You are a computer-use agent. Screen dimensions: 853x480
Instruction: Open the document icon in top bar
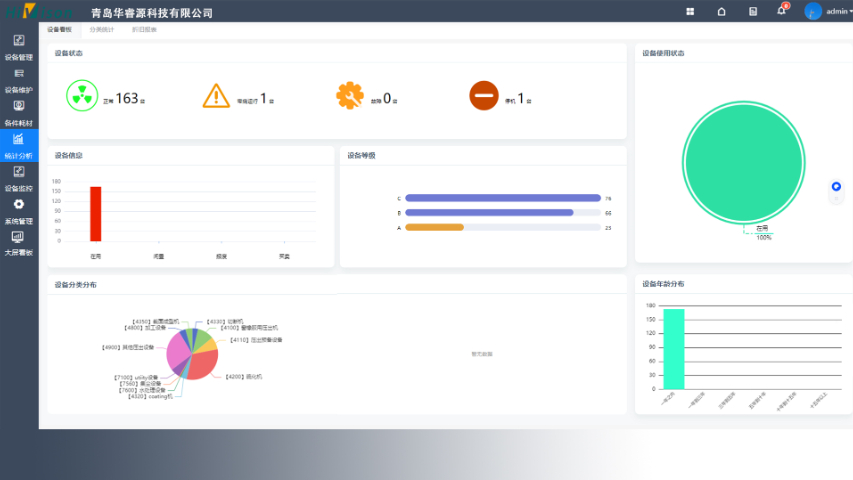pyautogui.click(x=752, y=12)
